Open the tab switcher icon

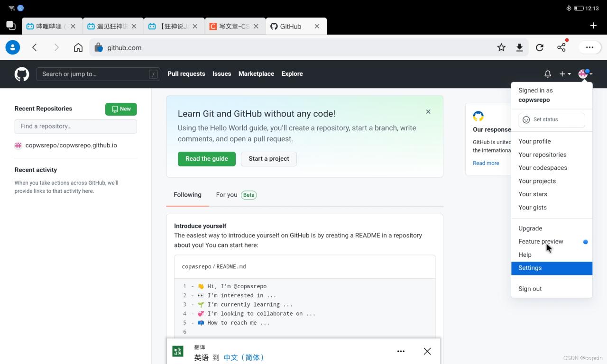click(10, 26)
